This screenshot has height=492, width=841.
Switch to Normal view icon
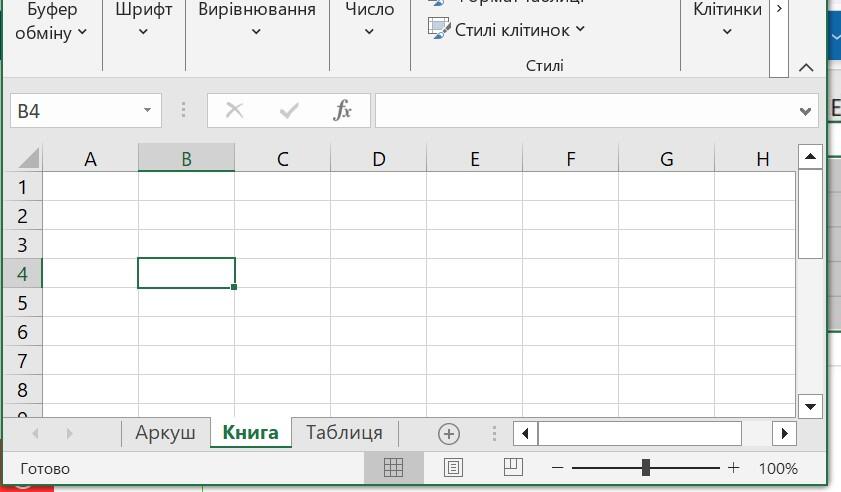pyautogui.click(x=393, y=468)
